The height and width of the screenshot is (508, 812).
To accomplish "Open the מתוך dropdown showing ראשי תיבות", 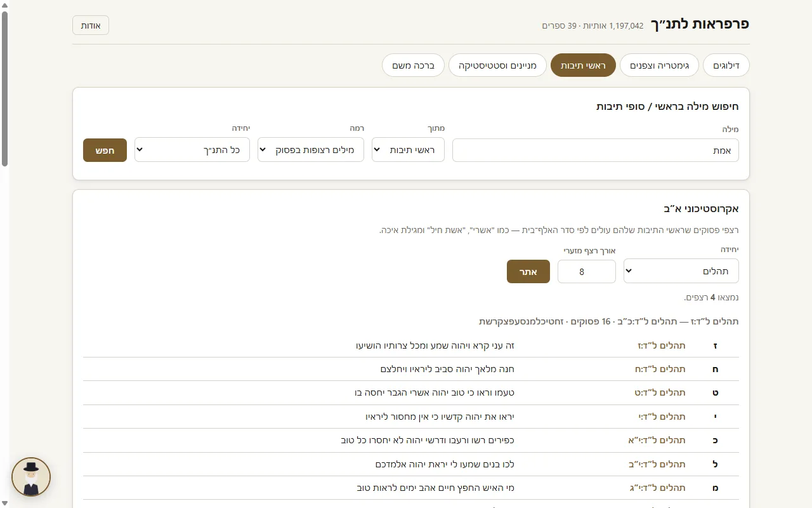I will point(408,150).
